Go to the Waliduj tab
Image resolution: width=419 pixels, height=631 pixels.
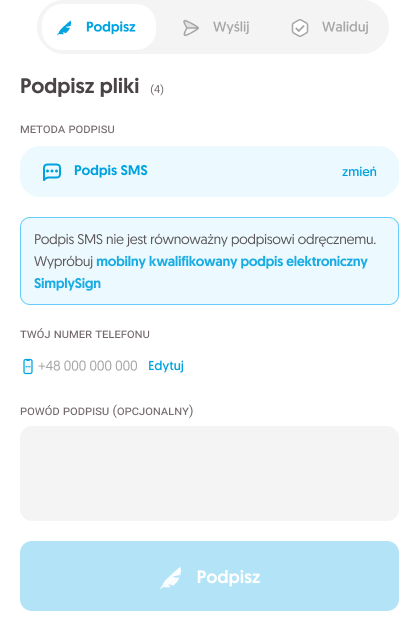coord(330,27)
